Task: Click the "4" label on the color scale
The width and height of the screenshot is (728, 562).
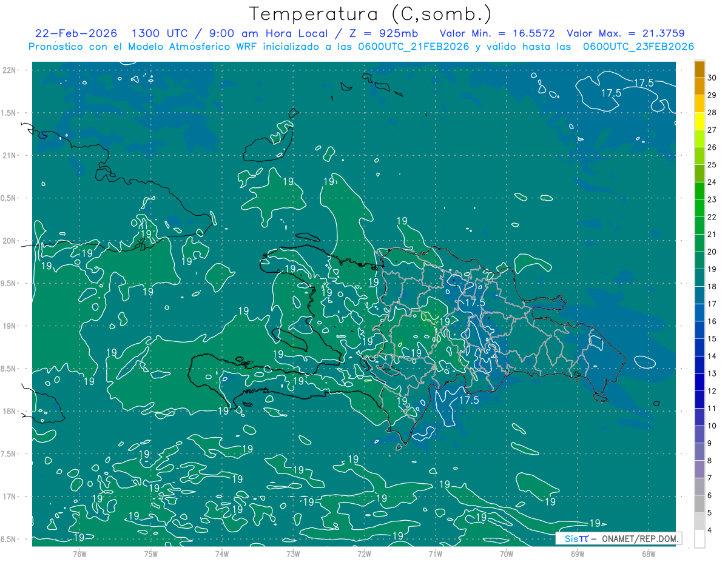Action: (710, 530)
